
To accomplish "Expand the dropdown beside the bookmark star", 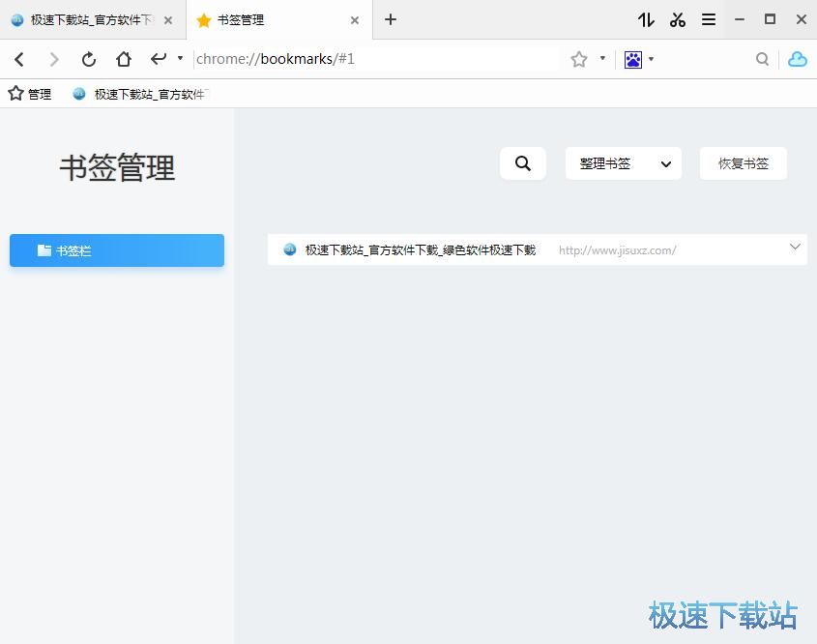I will pyautogui.click(x=602, y=58).
